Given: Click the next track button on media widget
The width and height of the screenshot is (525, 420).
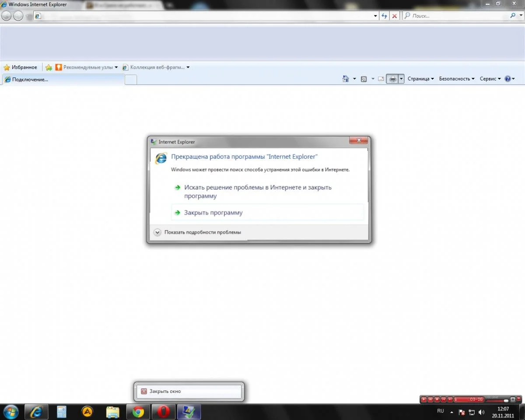Looking at the screenshot, I should (450, 399).
